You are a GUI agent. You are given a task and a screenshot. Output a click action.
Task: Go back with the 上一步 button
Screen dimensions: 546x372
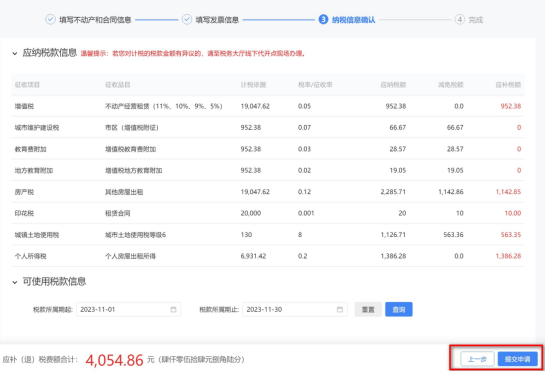tap(477, 359)
